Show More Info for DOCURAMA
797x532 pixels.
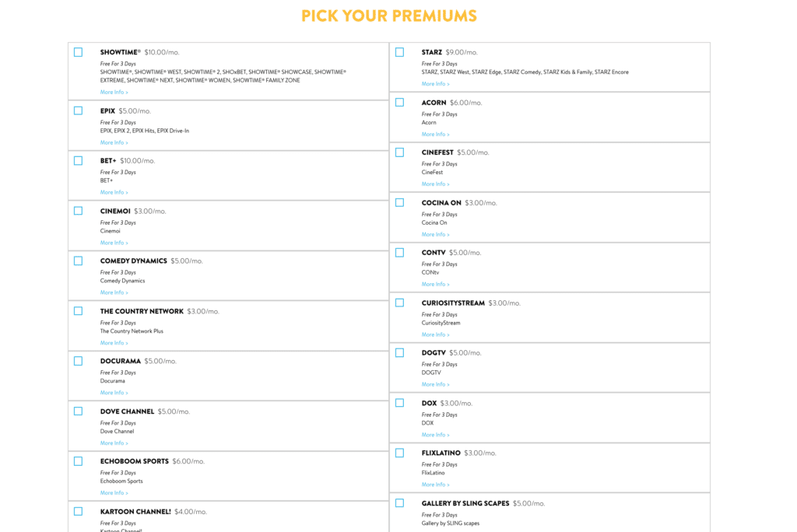pyautogui.click(x=114, y=393)
